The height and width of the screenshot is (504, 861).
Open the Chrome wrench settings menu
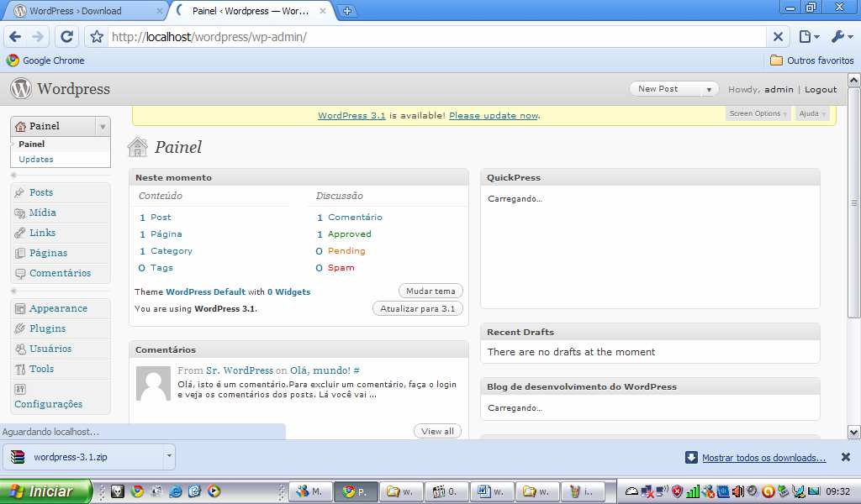click(842, 37)
